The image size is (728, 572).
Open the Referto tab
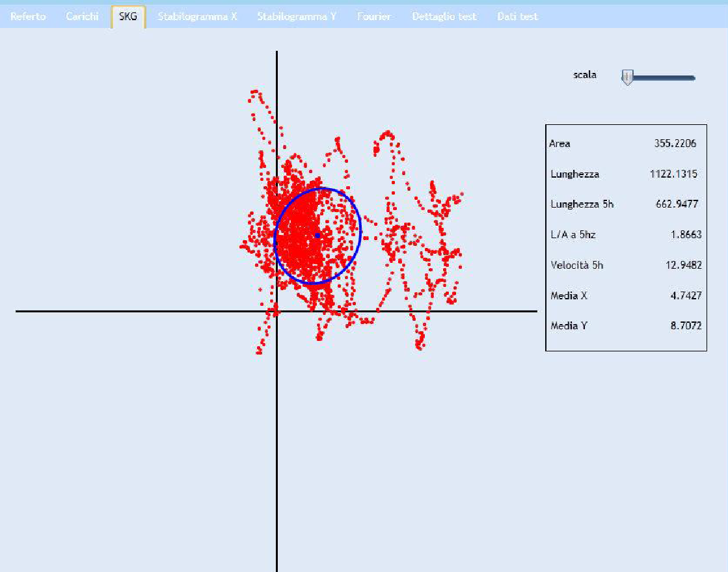coord(28,17)
